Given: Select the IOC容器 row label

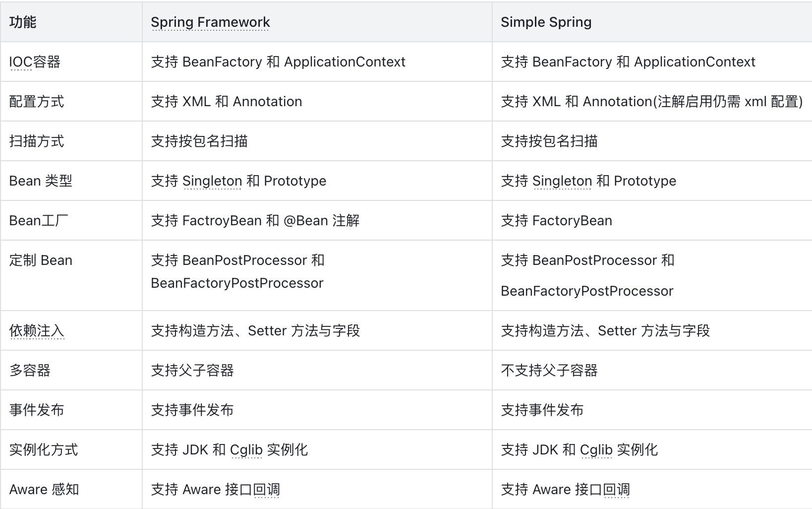Looking at the screenshot, I should point(35,62).
